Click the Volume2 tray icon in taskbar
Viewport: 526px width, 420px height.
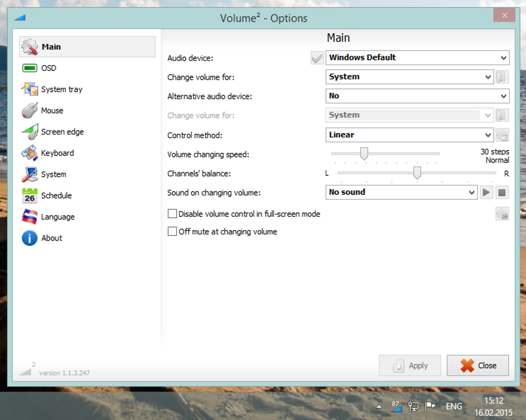tap(396, 407)
